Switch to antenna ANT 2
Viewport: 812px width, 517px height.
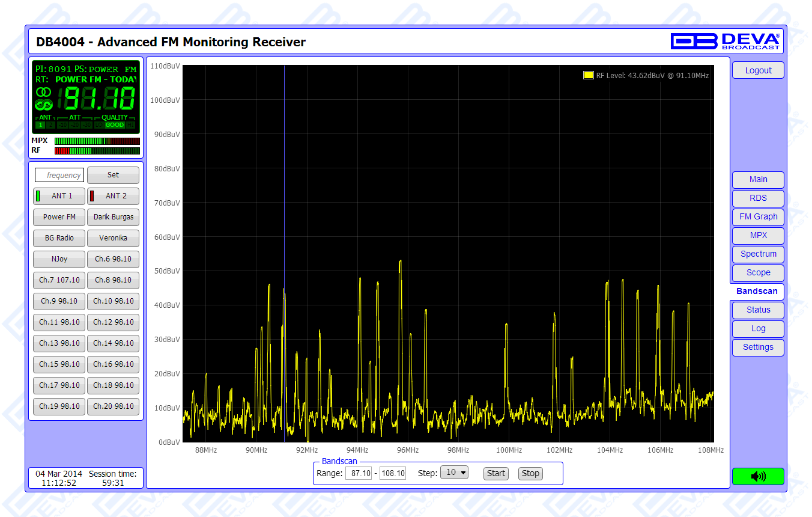[113, 196]
